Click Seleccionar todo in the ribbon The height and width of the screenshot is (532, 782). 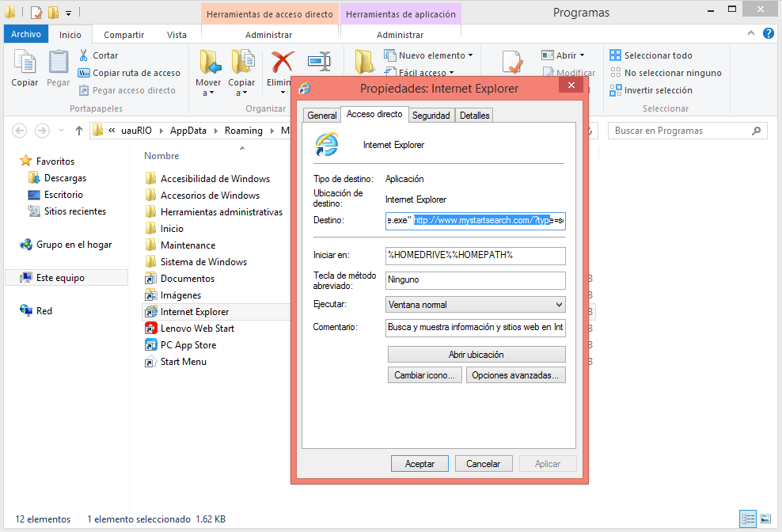(x=657, y=55)
